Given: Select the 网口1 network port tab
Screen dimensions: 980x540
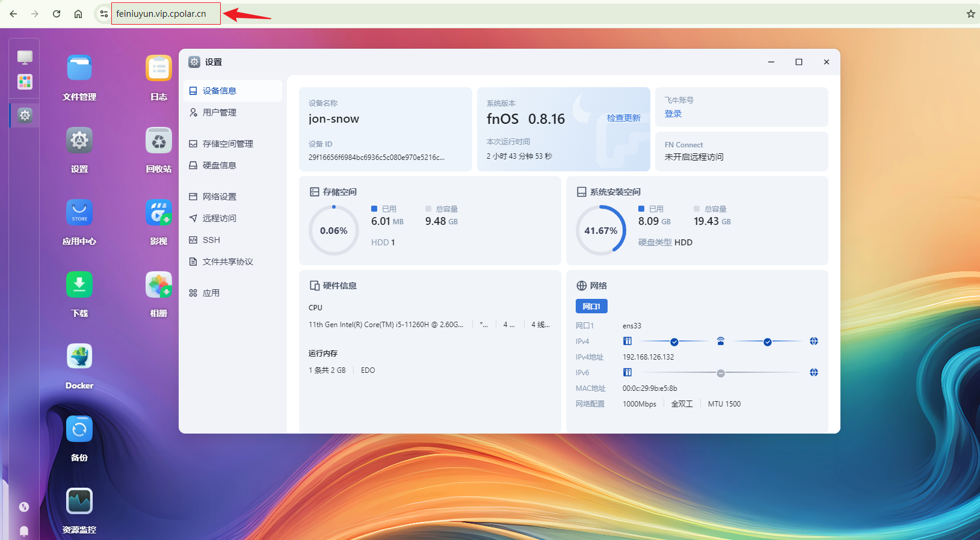Looking at the screenshot, I should (x=591, y=306).
